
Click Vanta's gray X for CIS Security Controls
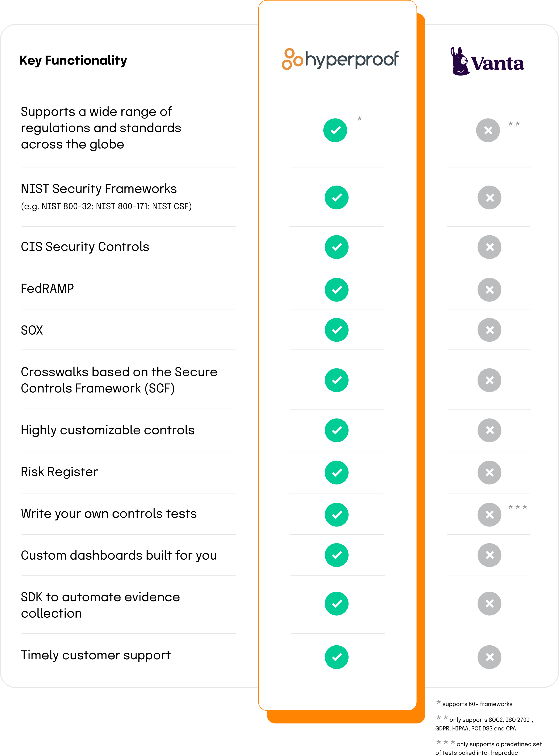(x=489, y=247)
